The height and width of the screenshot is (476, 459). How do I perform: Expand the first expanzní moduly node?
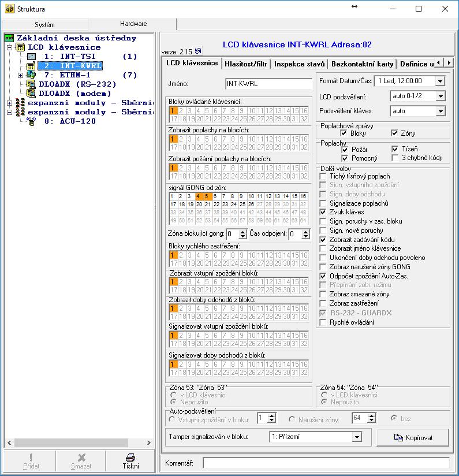click(x=10, y=103)
